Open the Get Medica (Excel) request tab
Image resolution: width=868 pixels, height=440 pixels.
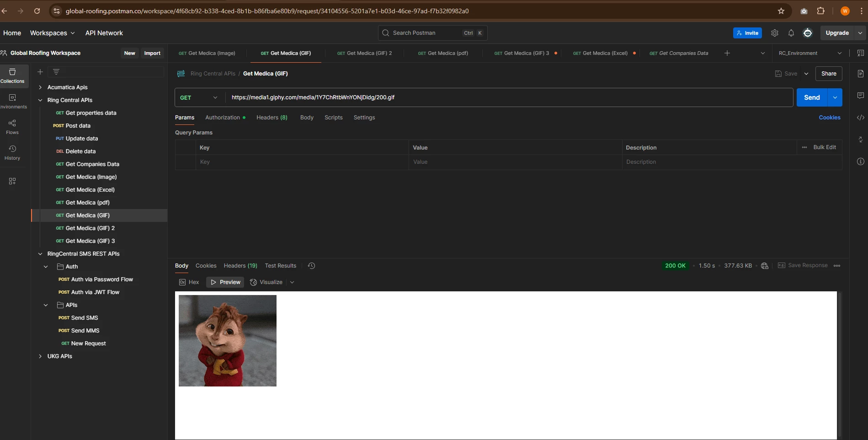600,53
